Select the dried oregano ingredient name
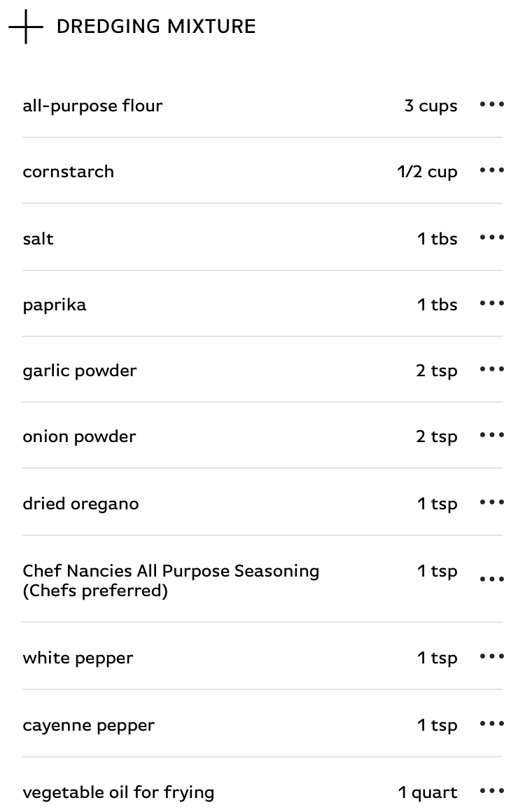The image size is (525, 812). [x=80, y=504]
